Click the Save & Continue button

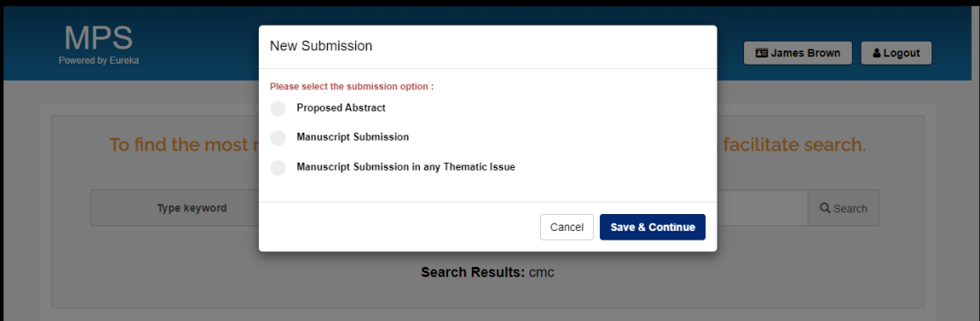coord(652,227)
